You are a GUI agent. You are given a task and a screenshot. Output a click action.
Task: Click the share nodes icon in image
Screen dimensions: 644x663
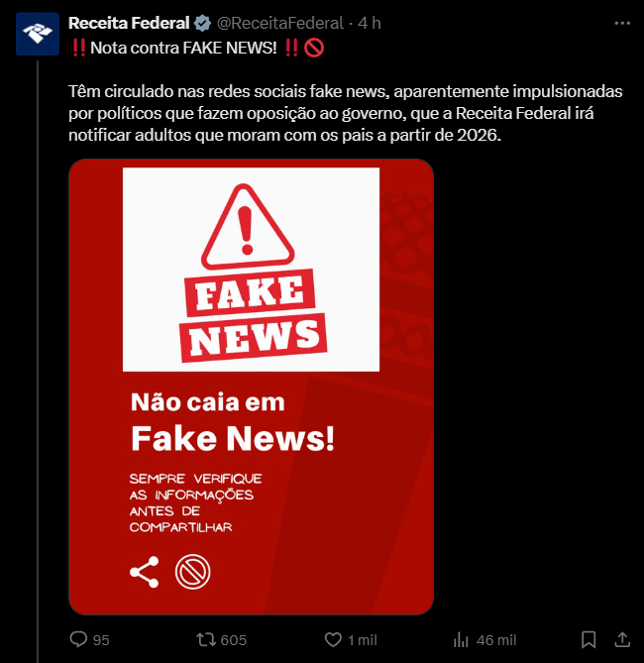(x=145, y=572)
